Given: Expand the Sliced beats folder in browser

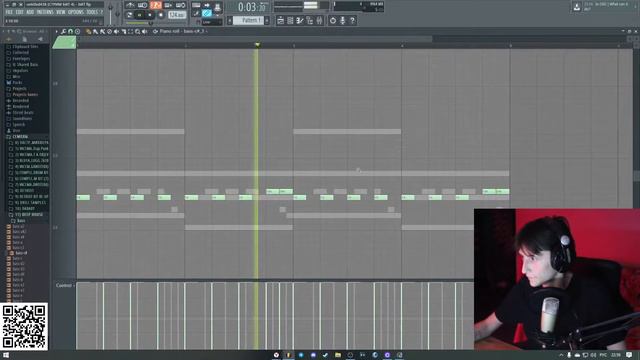Looking at the screenshot, I should click(x=23, y=113).
